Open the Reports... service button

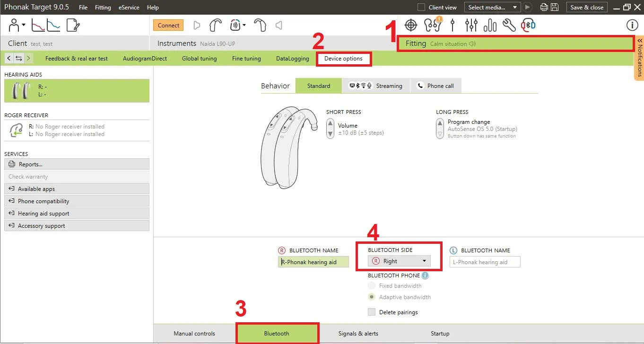77,164
